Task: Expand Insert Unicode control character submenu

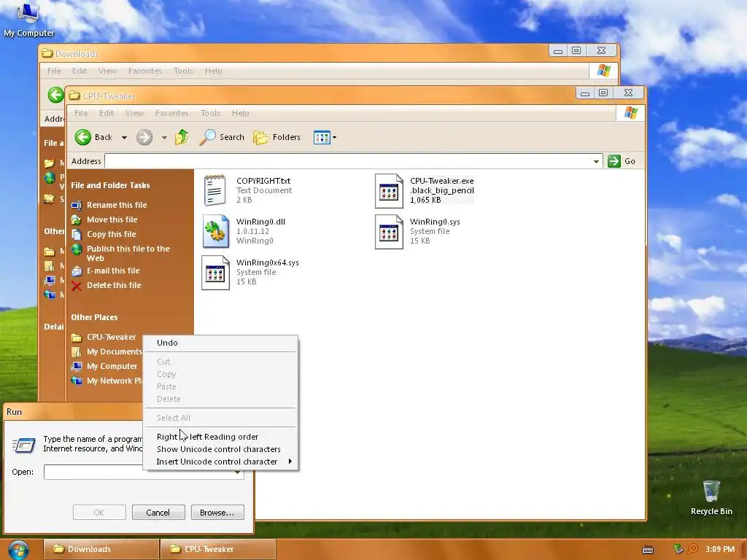Action: pyautogui.click(x=290, y=462)
